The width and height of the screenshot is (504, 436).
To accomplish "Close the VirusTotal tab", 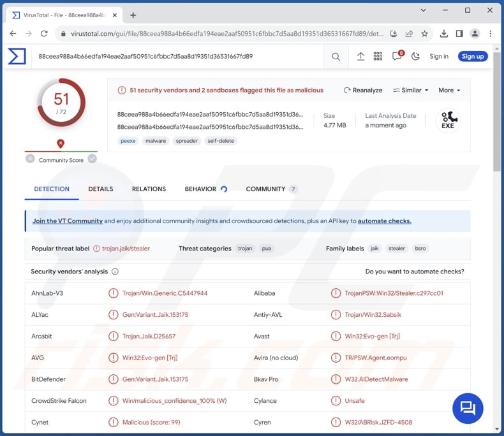I will tap(114, 15).
